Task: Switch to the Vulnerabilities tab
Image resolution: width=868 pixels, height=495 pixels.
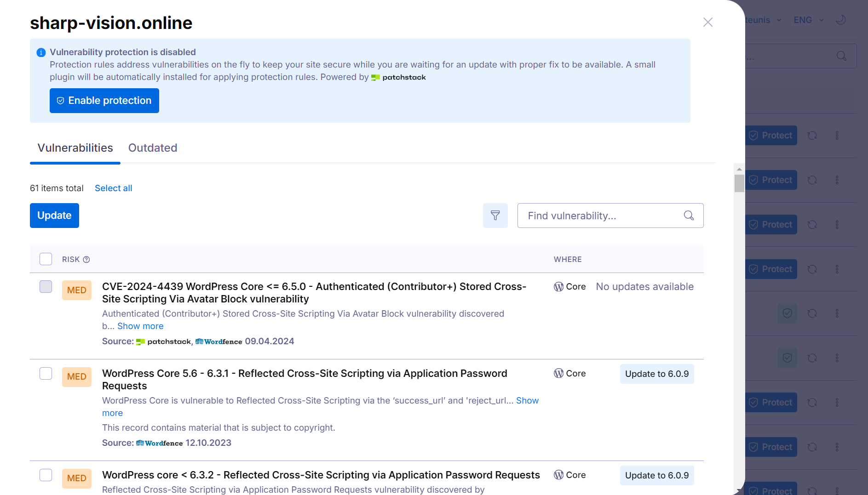Action: click(75, 148)
